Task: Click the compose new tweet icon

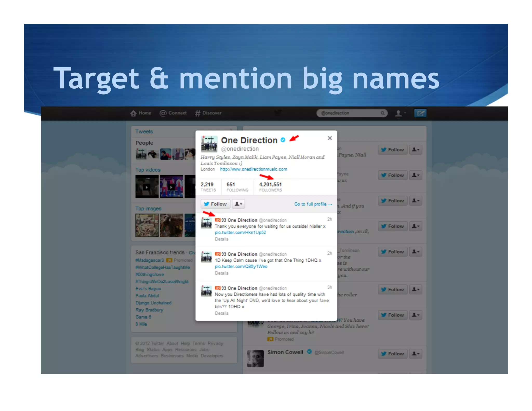Action: pos(420,113)
